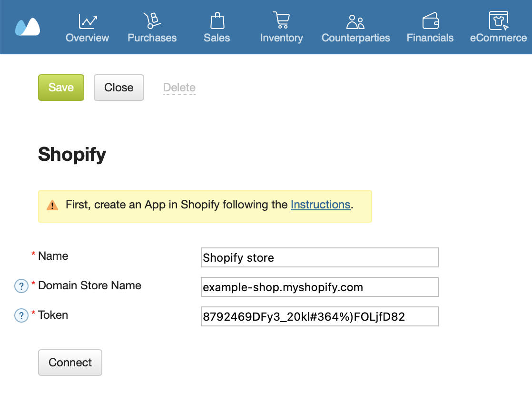Click the app logo icon
Image resolution: width=532 pixels, height=393 pixels.
click(28, 27)
